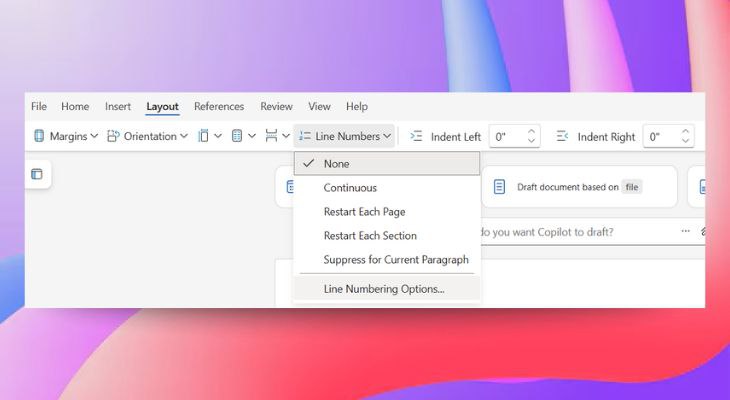Click the Columns icon
The image size is (730, 400).
[237, 136]
